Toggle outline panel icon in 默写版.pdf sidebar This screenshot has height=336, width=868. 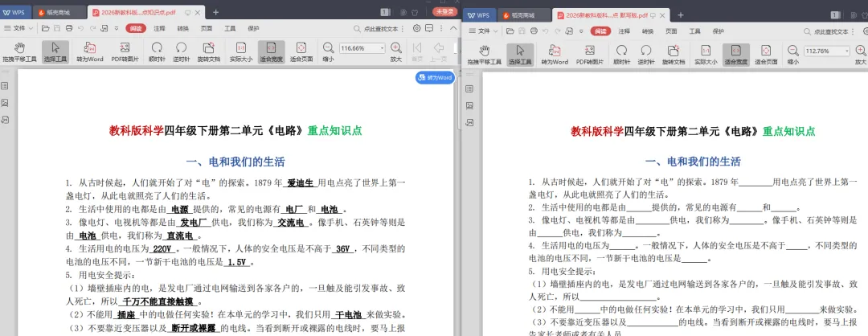click(469, 88)
